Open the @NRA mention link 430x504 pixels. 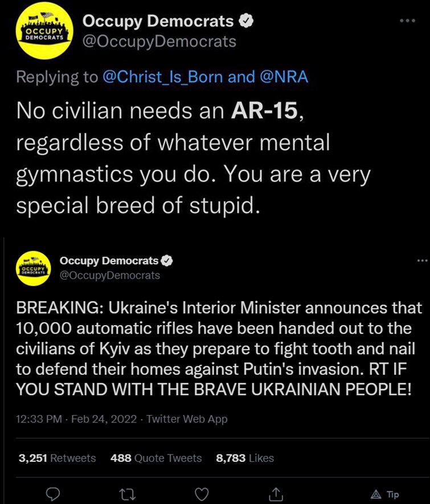pos(284,77)
